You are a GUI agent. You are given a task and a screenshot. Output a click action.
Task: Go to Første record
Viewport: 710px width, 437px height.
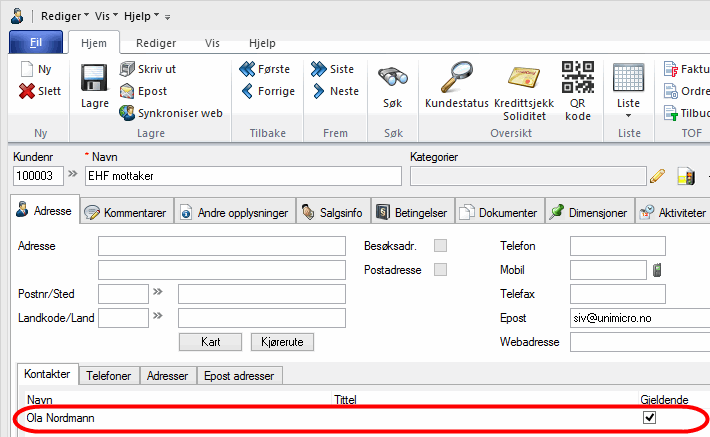(x=265, y=69)
